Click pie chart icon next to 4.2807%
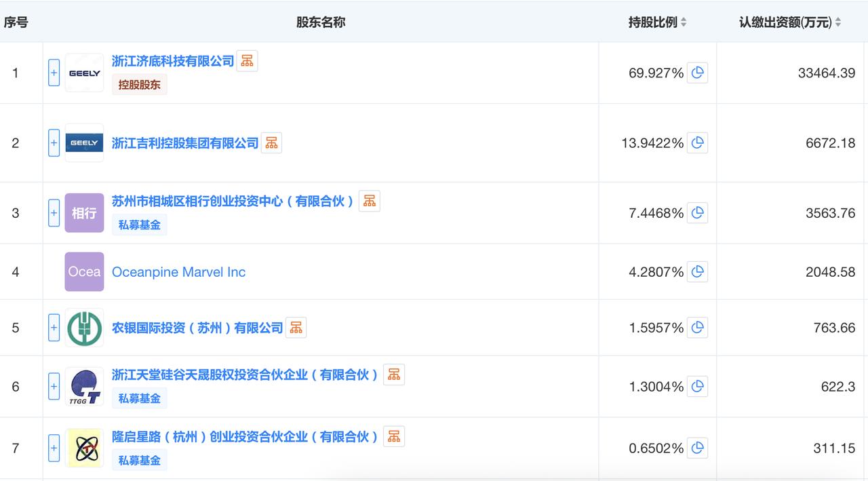This screenshot has height=481, width=868. (697, 272)
